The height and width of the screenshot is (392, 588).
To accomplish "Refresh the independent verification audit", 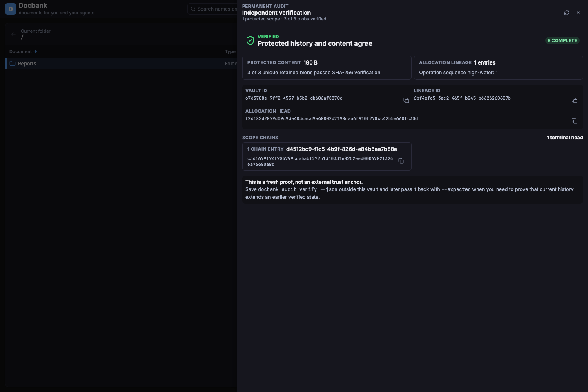I will pyautogui.click(x=567, y=13).
